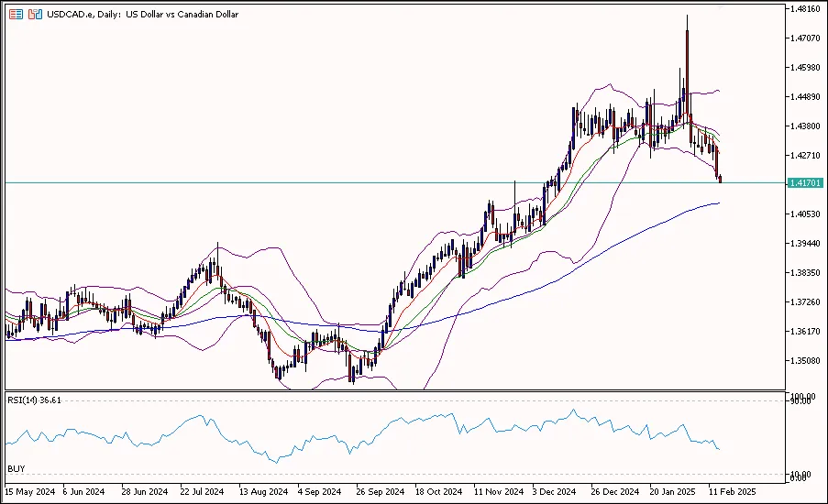
Task: Select the 1.41701 current price tag
Action: click(x=803, y=183)
